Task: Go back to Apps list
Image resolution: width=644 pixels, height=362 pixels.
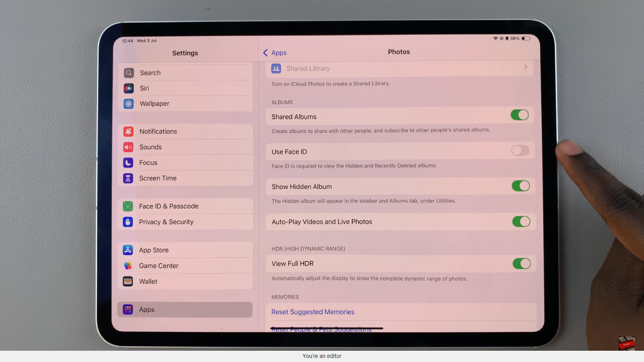Action: point(275,53)
